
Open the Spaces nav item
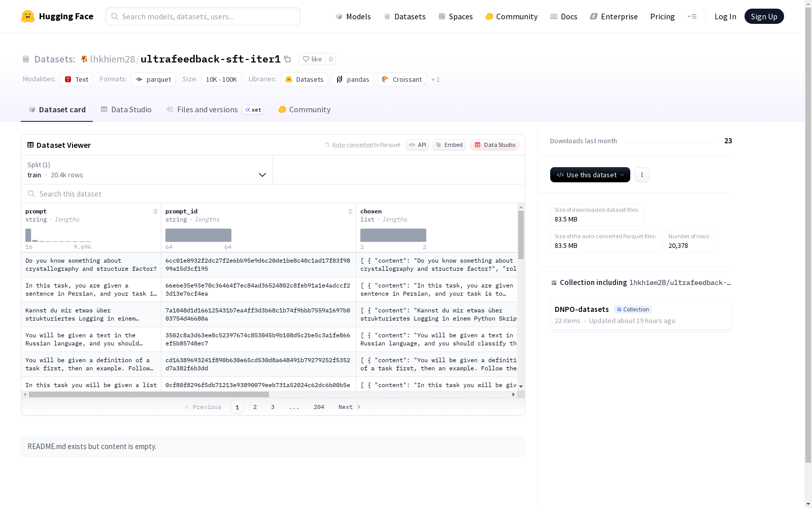click(x=455, y=16)
